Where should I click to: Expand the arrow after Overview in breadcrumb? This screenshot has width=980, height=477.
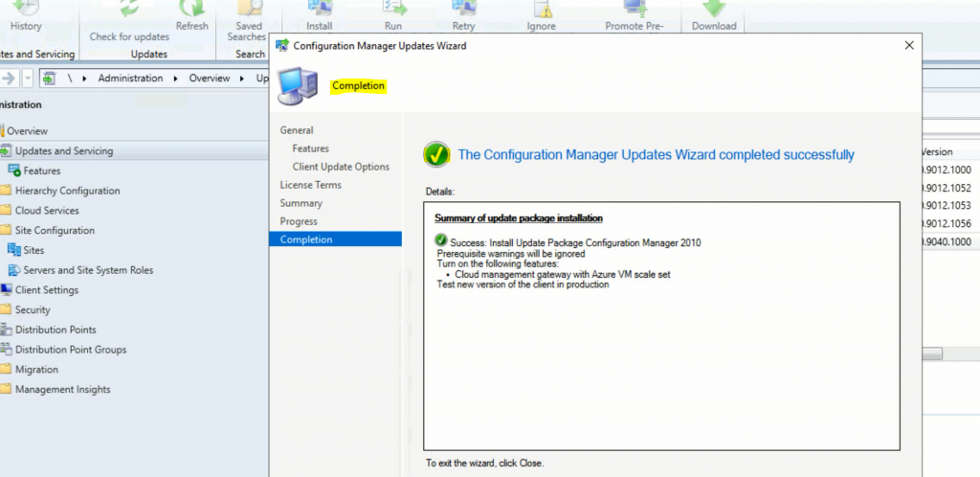[243, 79]
